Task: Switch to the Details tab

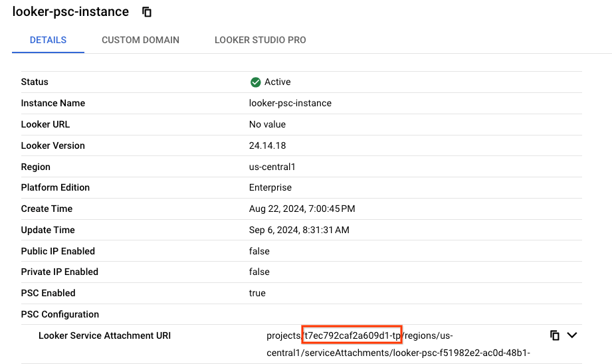Action: point(48,40)
